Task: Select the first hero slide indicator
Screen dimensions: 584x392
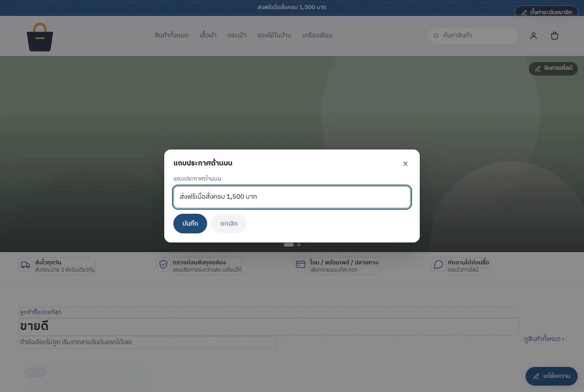Action: [x=289, y=245]
